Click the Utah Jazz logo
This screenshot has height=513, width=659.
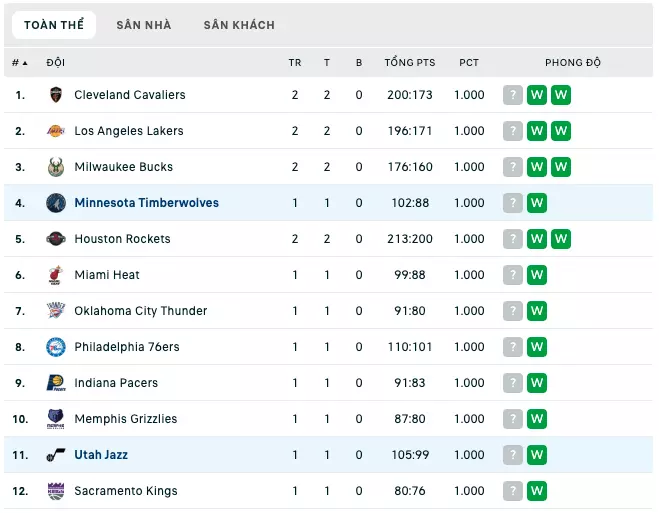(56, 455)
